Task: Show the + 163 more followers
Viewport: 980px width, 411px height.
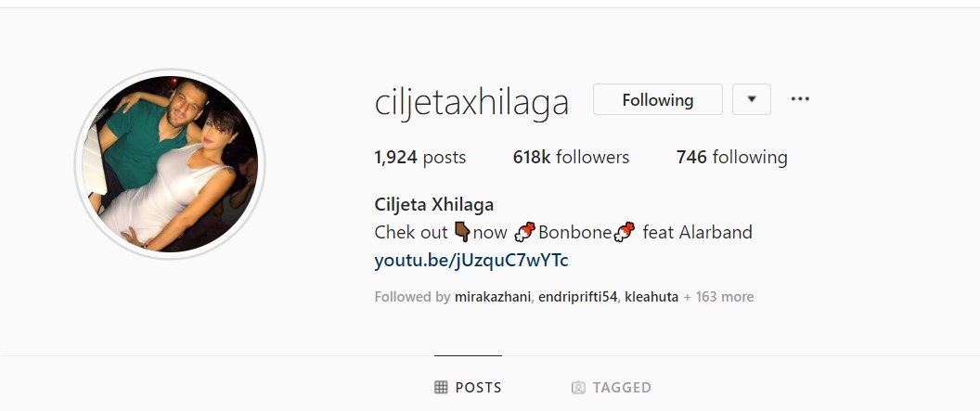Action: (718, 297)
